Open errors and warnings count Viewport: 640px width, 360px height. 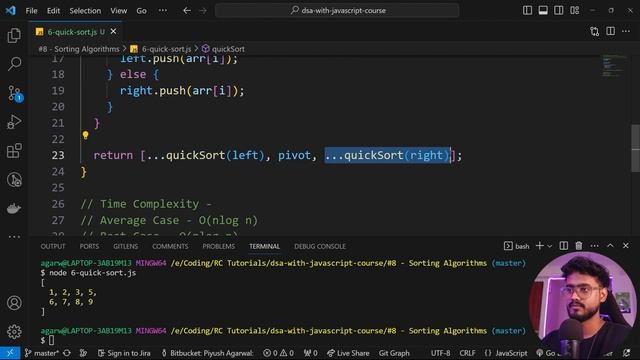278,353
